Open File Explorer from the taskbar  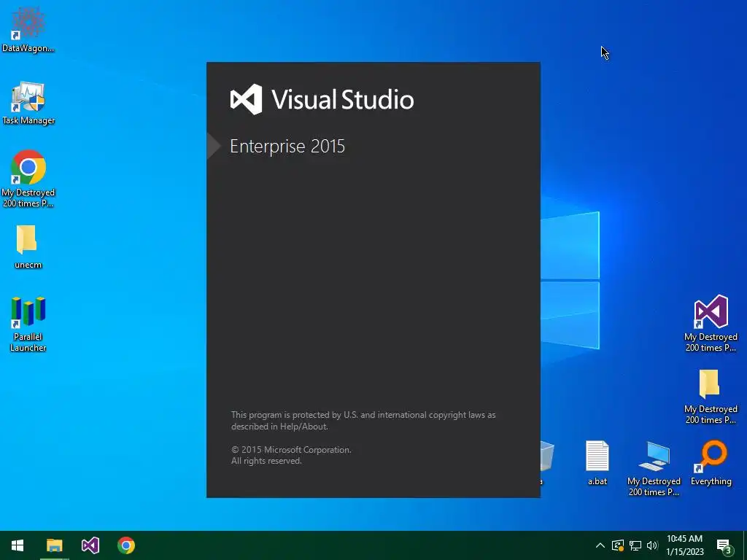coord(54,545)
